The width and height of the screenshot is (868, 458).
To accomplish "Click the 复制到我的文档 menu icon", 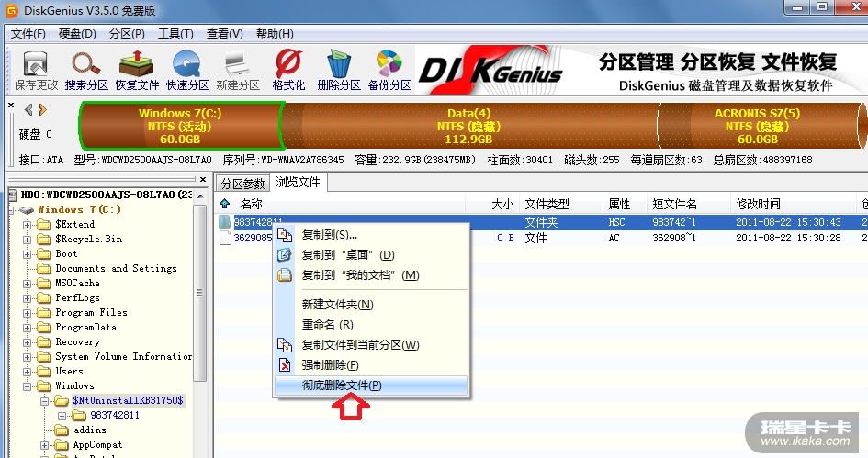I will coord(285,275).
